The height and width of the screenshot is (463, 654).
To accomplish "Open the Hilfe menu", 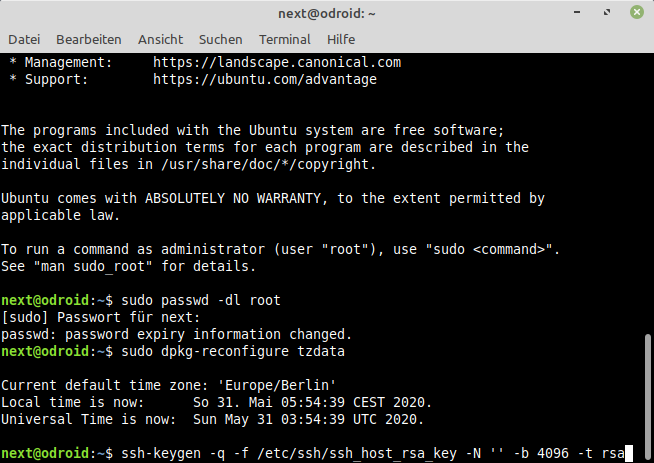I will point(341,39).
